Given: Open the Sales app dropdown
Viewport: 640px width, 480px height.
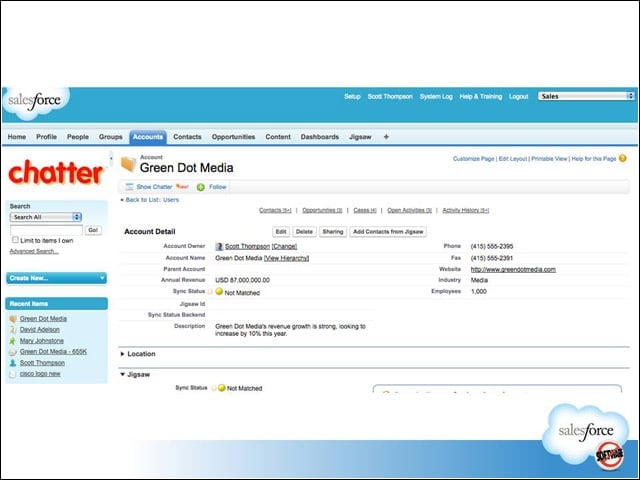Looking at the screenshot, I should coord(586,96).
